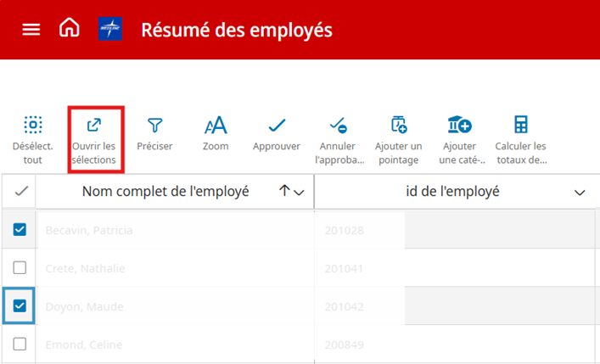Screen dimensions: 600x364
Task: Click Calculer les totaux calculator icon
Action: pos(520,126)
